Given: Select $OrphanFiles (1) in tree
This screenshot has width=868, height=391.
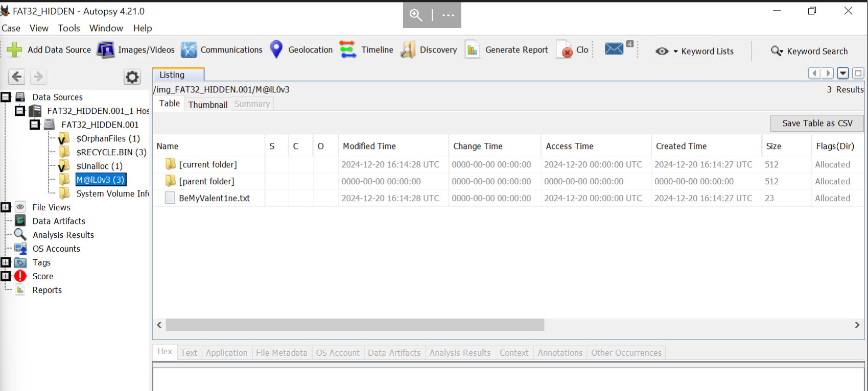Looking at the screenshot, I should point(108,138).
